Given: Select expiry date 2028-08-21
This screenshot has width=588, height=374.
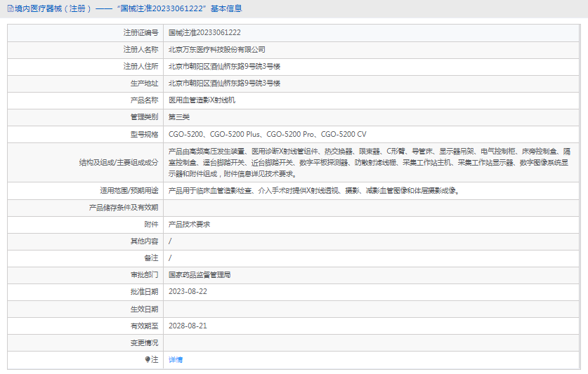Looking at the screenshot, I should (x=188, y=326).
